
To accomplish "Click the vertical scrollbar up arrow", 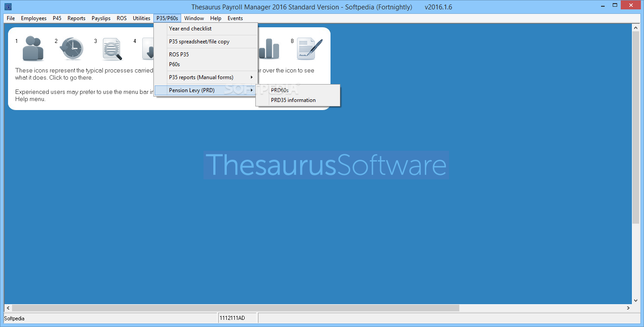I will [636, 28].
